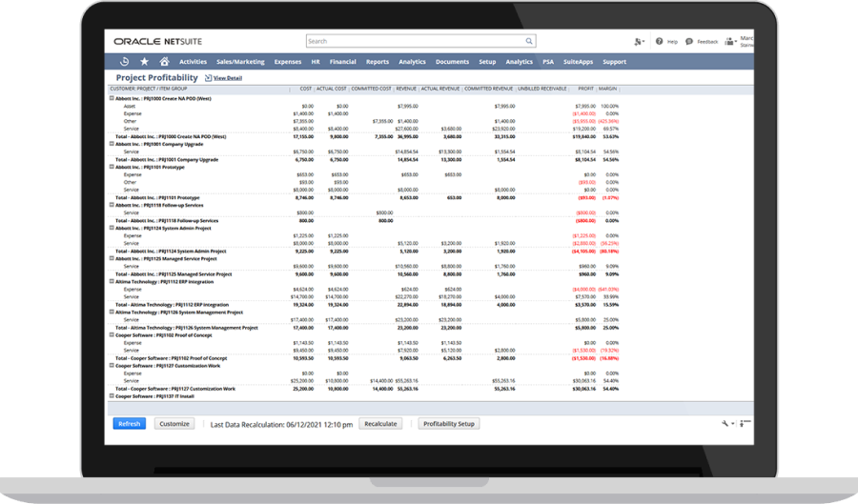Click the UNBILLED RECEIVABLE column header
Image resolution: width=858 pixels, height=504 pixels.
[542, 89]
